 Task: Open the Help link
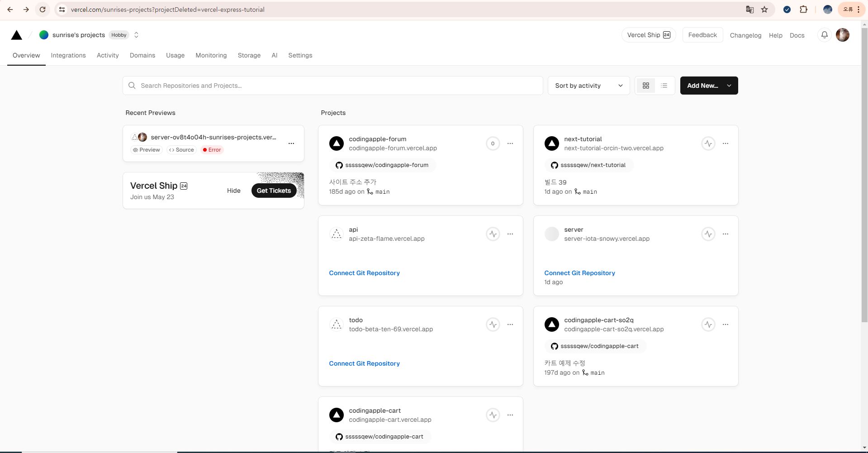click(x=775, y=35)
